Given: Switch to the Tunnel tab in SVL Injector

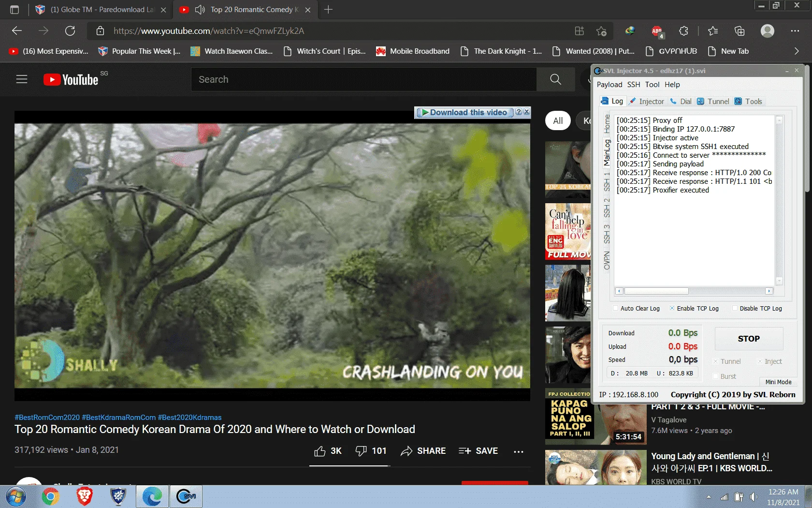Looking at the screenshot, I should (713, 101).
